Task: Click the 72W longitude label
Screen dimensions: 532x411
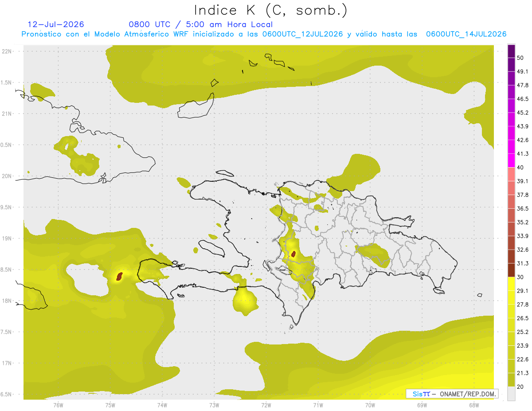Action: point(266,405)
